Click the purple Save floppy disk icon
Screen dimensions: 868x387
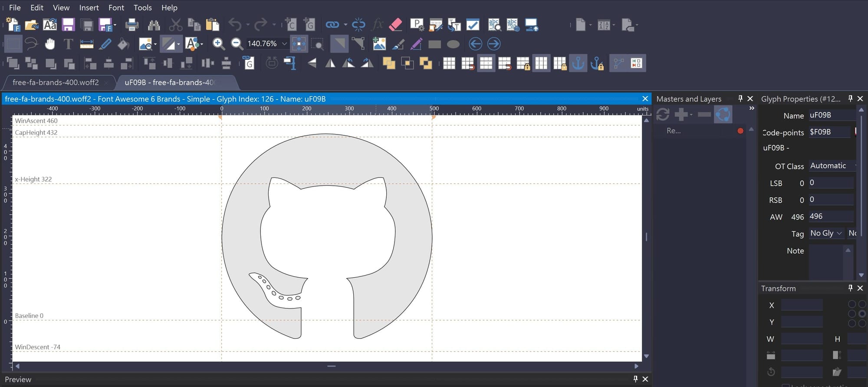click(x=68, y=25)
